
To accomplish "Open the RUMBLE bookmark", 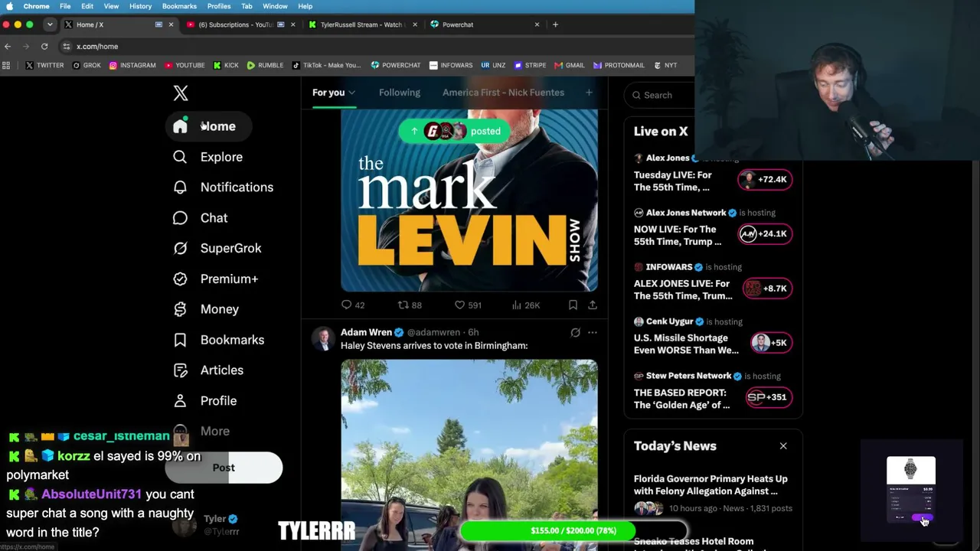I will click(265, 66).
